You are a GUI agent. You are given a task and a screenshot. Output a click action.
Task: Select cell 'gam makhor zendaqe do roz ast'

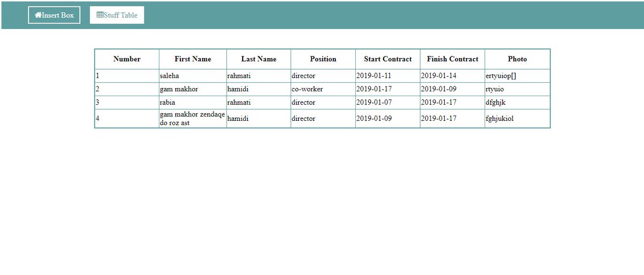[x=193, y=119]
